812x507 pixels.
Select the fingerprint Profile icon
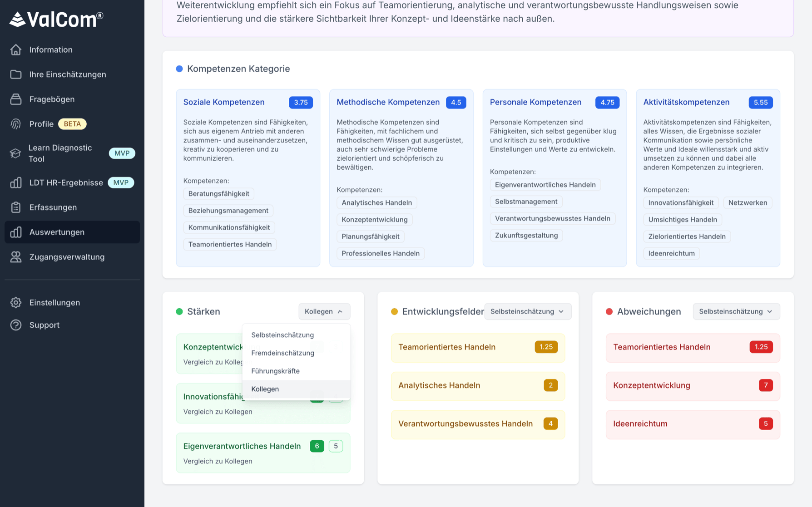click(16, 124)
